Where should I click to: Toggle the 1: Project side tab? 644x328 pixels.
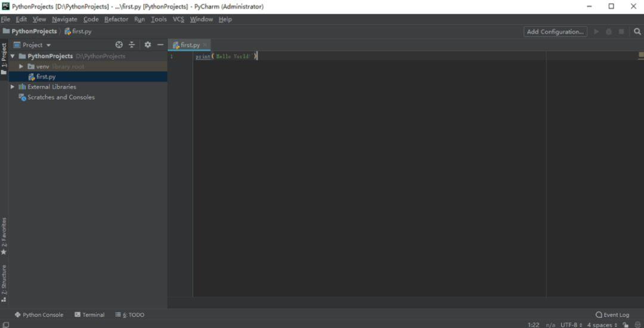tap(4, 58)
